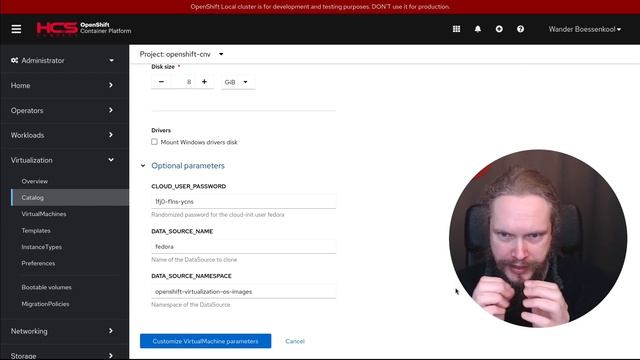Open the application launcher grid icon
The height and width of the screenshot is (360, 640).
(x=456, y=29)
